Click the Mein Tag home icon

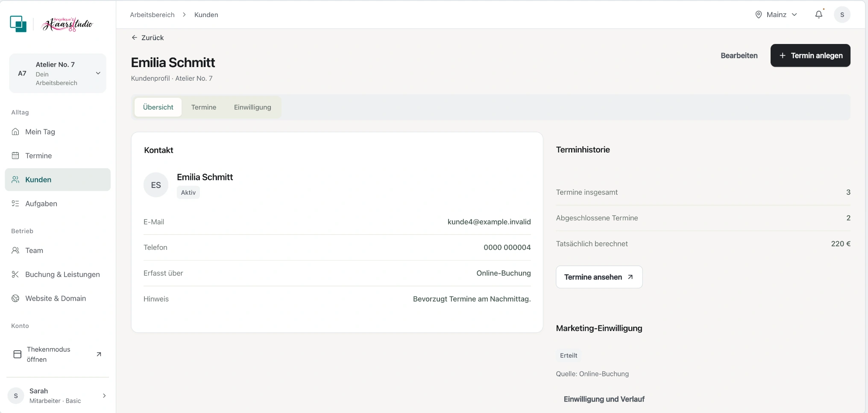(x=15, y=132)
